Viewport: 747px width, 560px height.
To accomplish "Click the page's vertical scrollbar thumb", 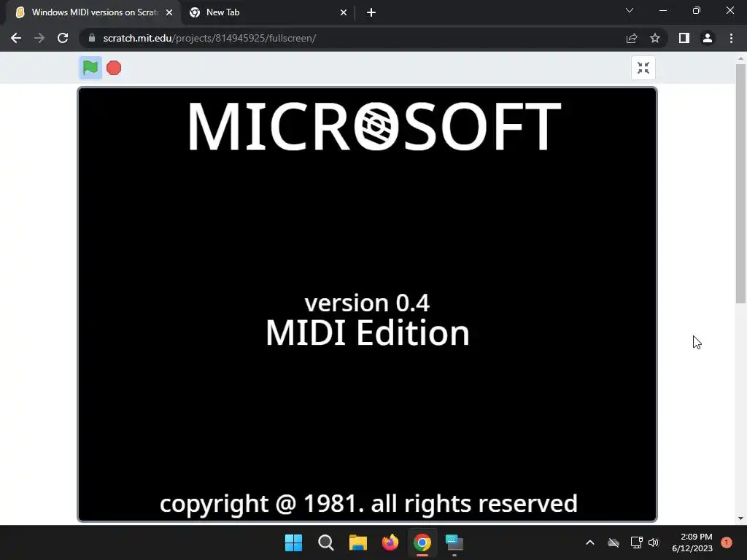I will point(740,183).
